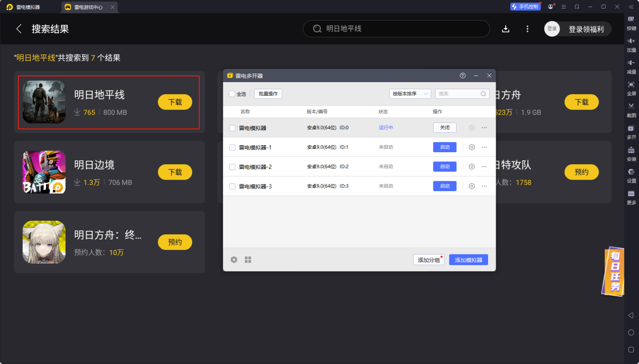Screen dimensions: 639x364
Task: Expand the 按版本排序 sort dropdown
Action: point(410,94)
